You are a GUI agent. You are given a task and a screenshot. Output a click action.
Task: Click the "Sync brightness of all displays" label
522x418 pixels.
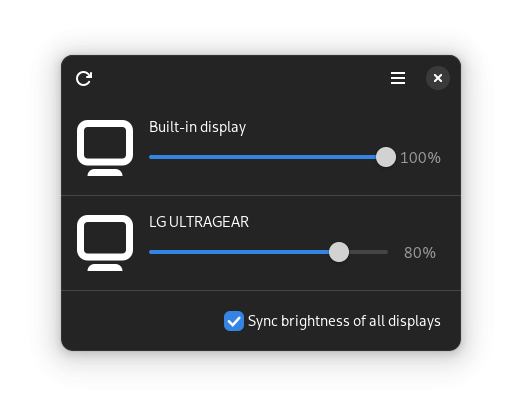344,321
